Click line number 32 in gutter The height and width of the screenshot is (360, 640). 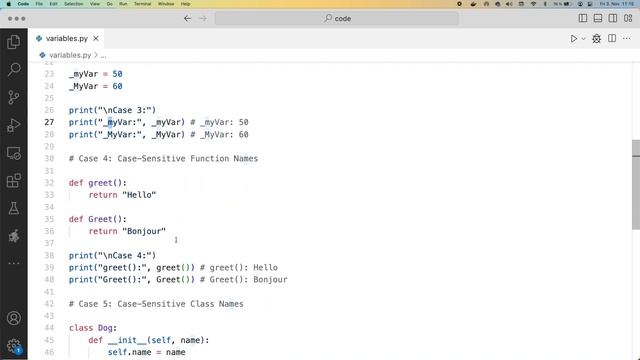pos(49,183)
